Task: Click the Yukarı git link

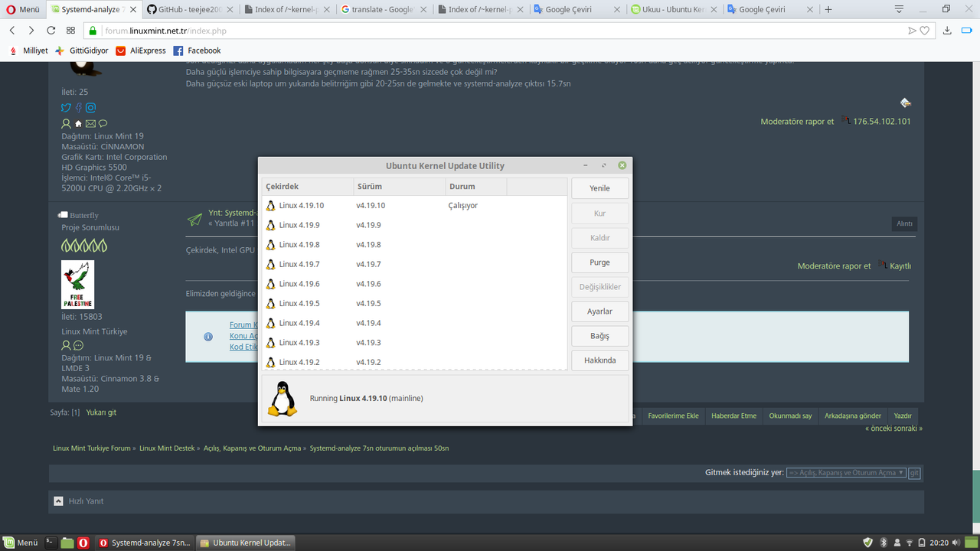Action: coord(101,412)
